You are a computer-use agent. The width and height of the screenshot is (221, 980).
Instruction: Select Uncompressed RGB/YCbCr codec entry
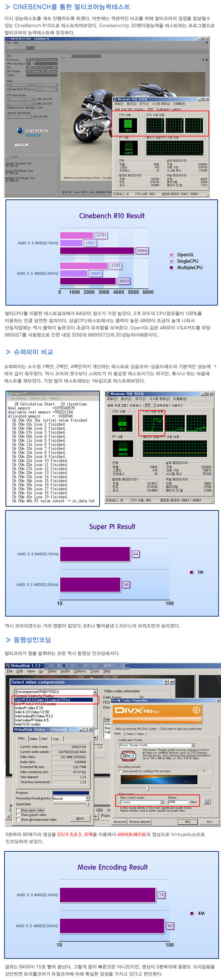(x=37, y=692)
